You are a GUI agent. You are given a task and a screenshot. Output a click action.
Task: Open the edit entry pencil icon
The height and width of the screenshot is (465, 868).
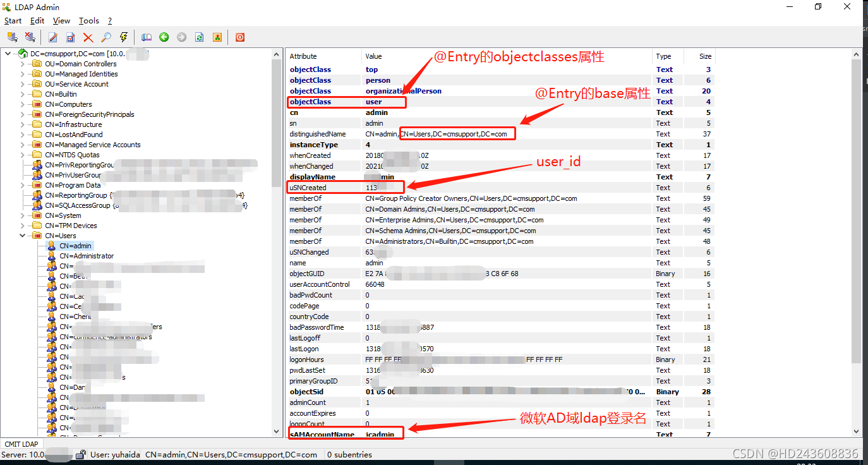pos(52,37)
